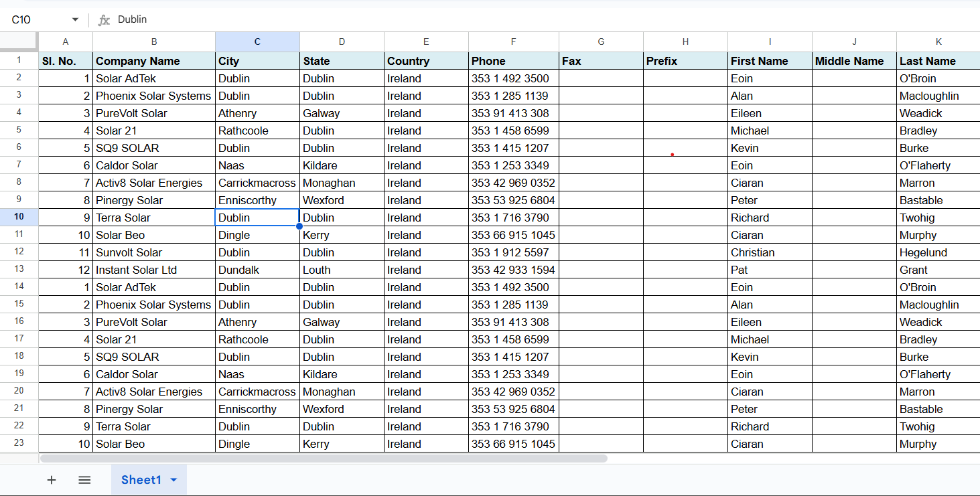Click the formula bar containing Dublin
This screenshot has height=496, width=980.
pos(536,20)
